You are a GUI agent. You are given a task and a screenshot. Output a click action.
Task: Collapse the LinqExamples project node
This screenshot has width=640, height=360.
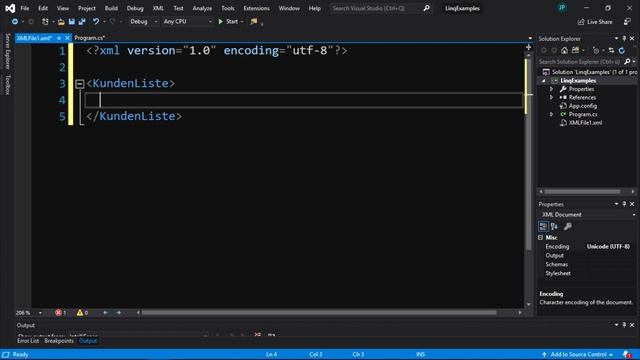[544, 81]
